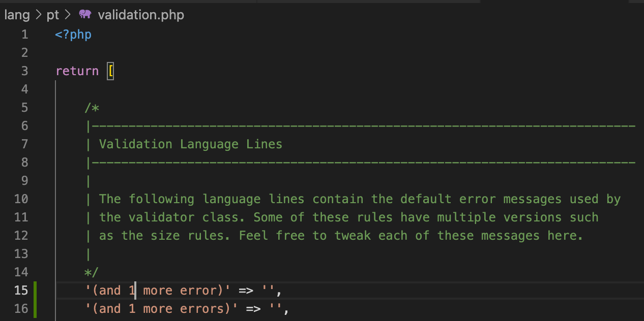Click the PHP elephant file icon
Viewport: 644px width, 321px height.
85,15
